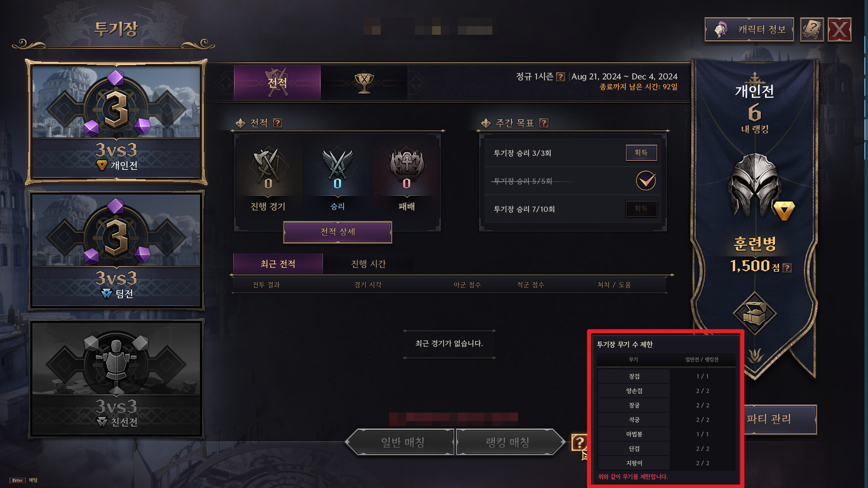
Task: Click the help icon beside 1,500 점
Action: click(787, 268)
